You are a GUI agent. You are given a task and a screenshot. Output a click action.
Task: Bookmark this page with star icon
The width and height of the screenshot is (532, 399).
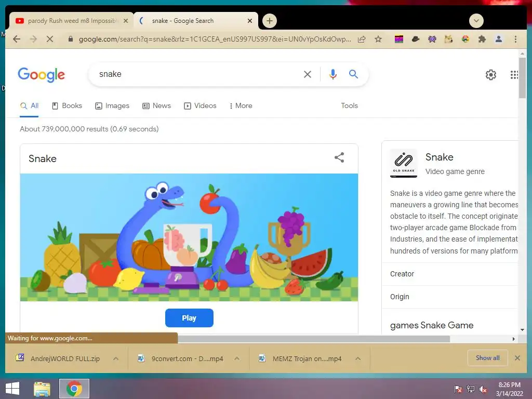pos(378,39)
